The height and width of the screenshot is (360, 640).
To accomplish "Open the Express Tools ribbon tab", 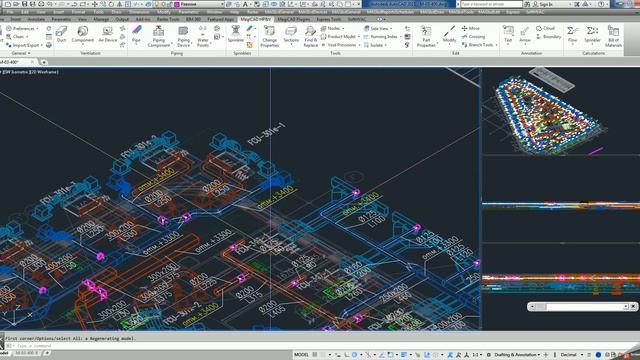I will [x=329, y=19].
